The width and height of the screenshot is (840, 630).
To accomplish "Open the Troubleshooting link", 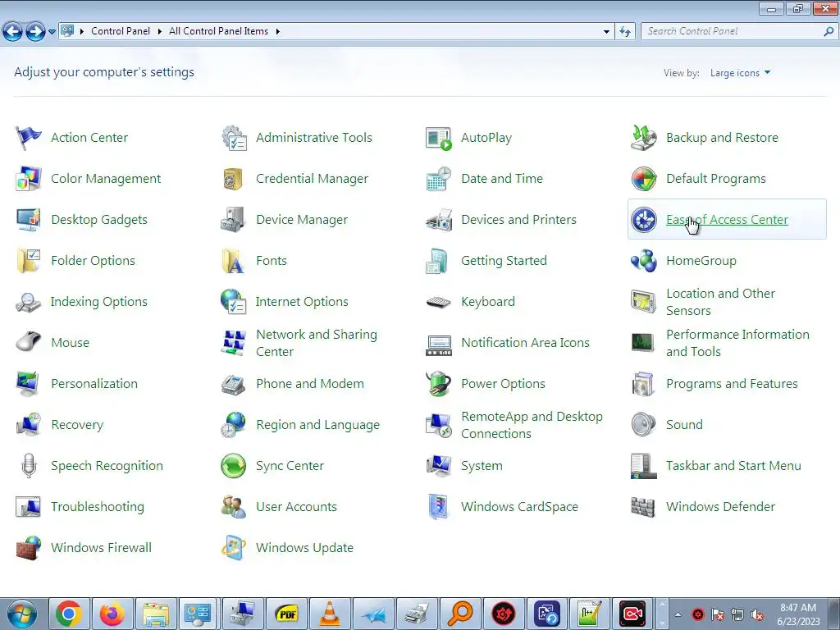I will pyautogui.click(x=98, y=507).
